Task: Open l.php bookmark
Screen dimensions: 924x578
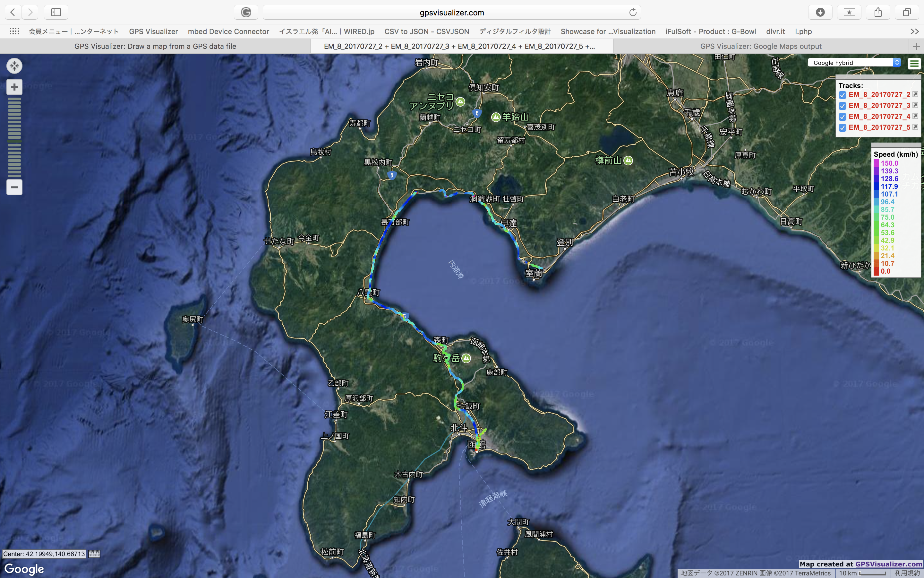Action: coord(803,31)
